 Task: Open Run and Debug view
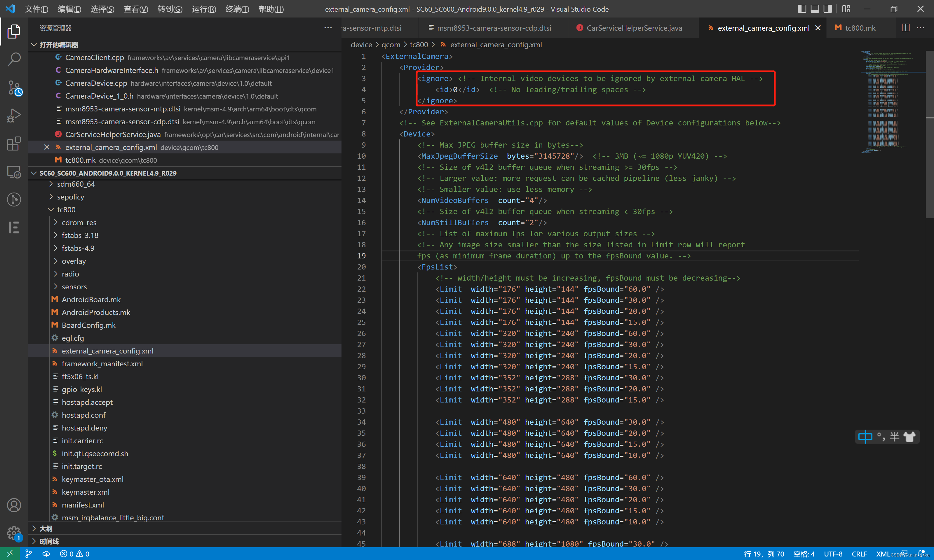[x=14, y=116]
